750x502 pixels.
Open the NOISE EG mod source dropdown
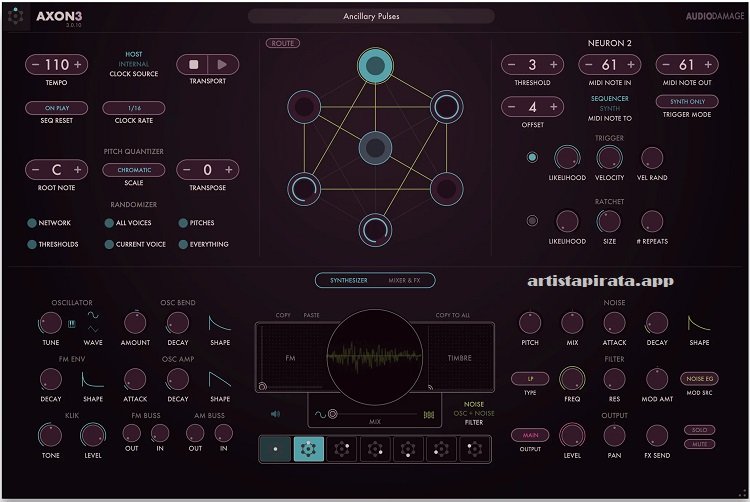coord(699,379)
